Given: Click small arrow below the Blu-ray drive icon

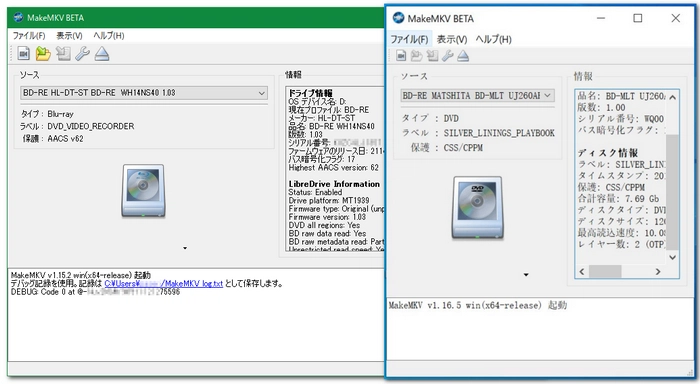Looking at the screenshot, I should 185,248.
